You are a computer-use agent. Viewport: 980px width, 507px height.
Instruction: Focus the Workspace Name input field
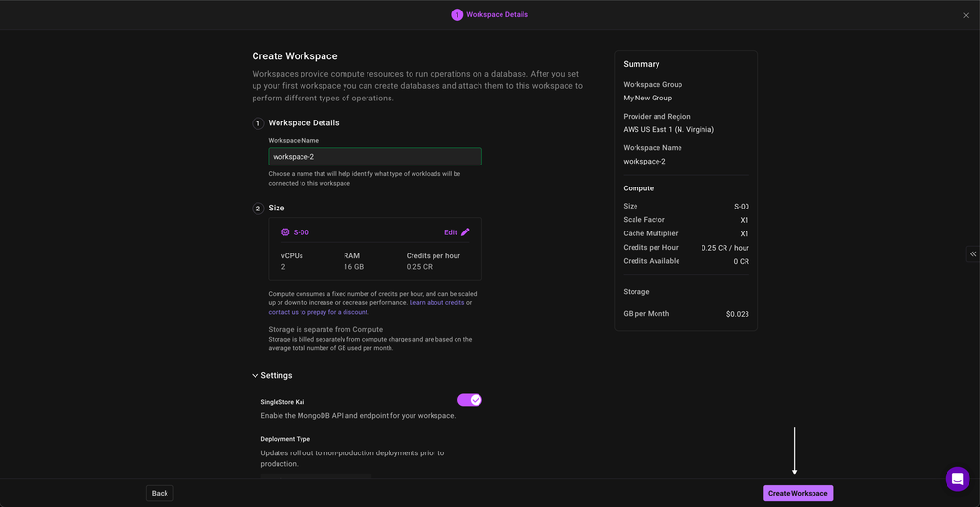point(375,156)
